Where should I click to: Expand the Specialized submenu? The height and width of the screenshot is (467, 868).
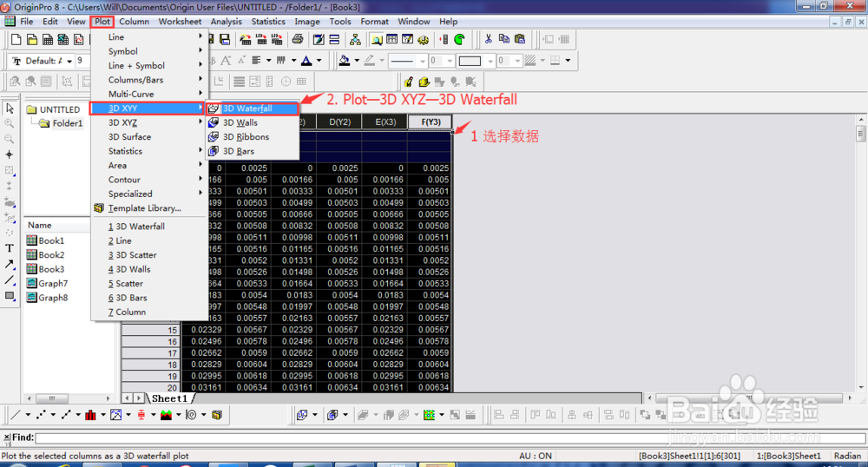point(149,194)
